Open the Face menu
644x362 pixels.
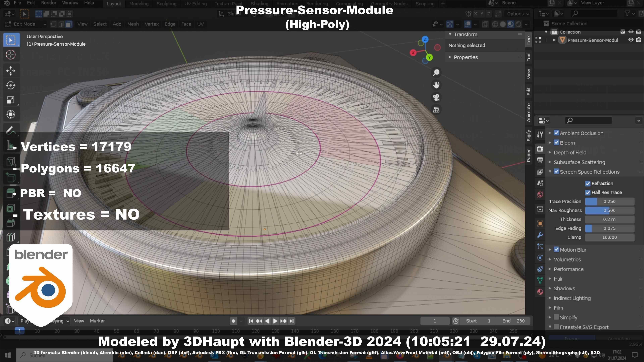[186, 24]
